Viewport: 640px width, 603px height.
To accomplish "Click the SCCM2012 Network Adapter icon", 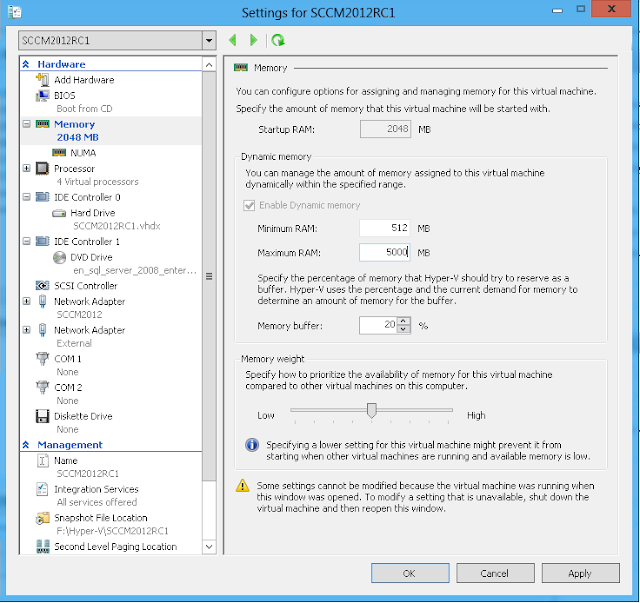I will pos(42,301).
